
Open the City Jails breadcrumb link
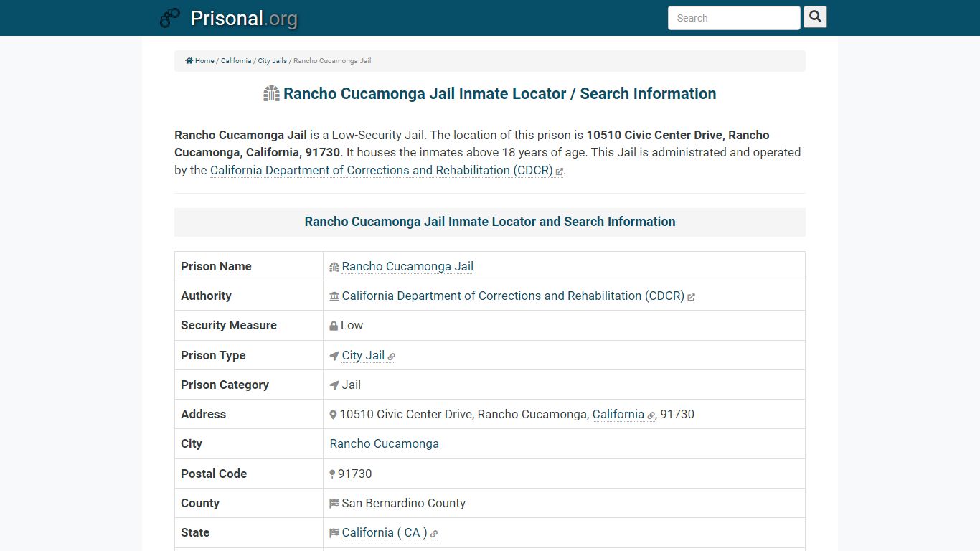pos(273,61)
